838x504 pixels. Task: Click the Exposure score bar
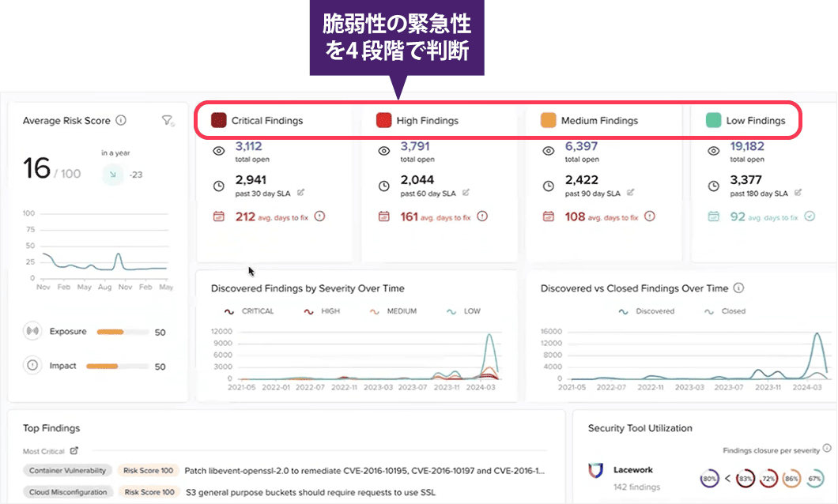[122, 333]
